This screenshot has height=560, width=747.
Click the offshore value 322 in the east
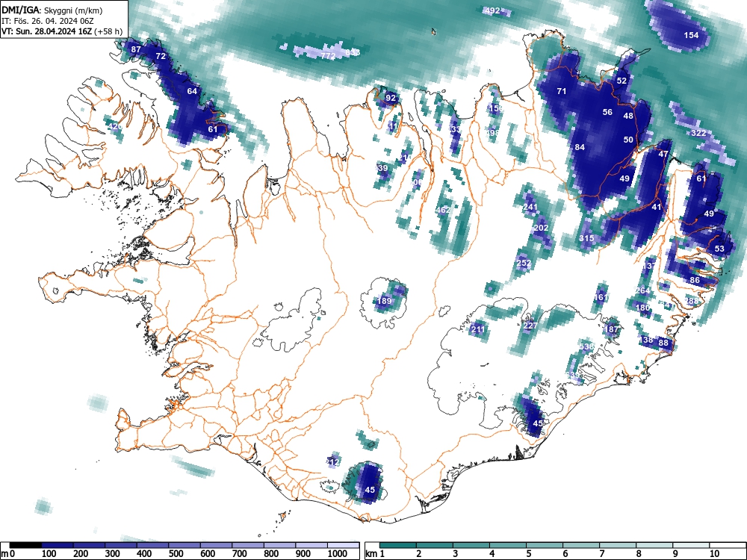pos(698,133)
